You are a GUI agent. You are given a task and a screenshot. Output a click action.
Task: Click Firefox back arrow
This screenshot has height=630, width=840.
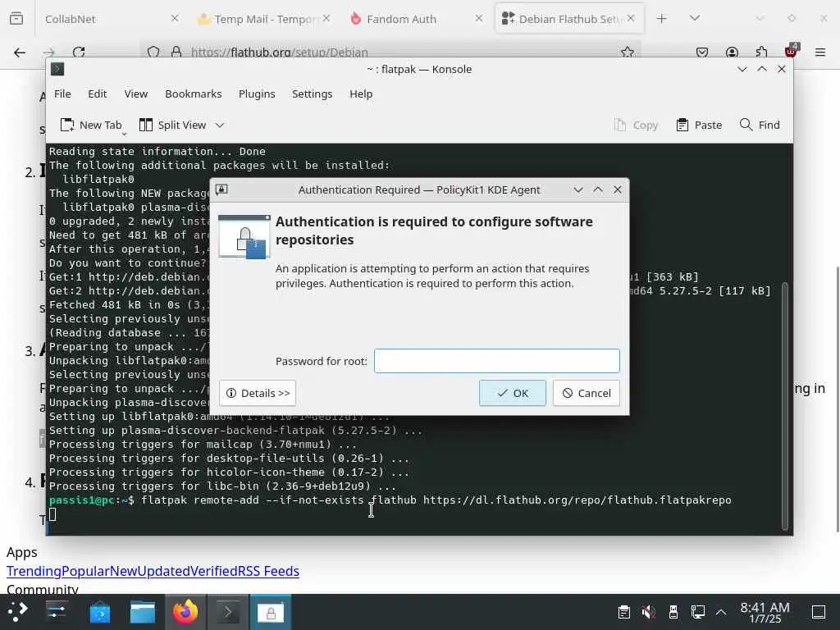click(x=20, y=52)
